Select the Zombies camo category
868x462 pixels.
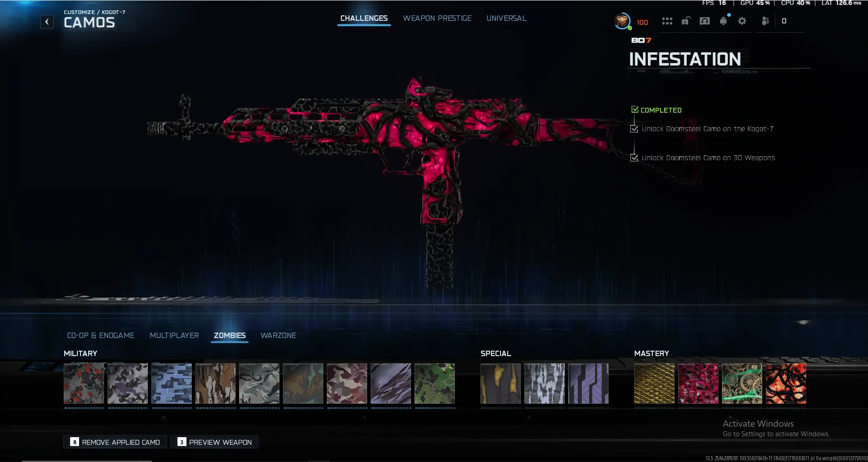click(230, 335)
